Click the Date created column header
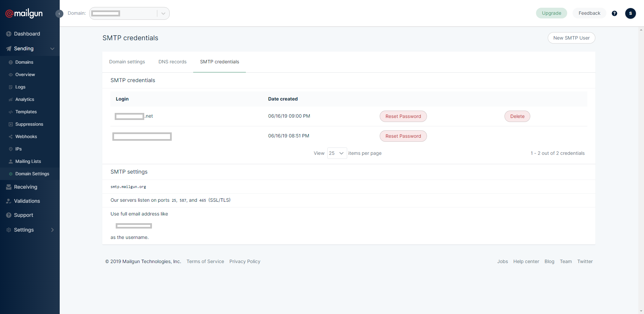The width and height of the screenshot is (644, 314). pyautogui.click(x=283, y=99)
